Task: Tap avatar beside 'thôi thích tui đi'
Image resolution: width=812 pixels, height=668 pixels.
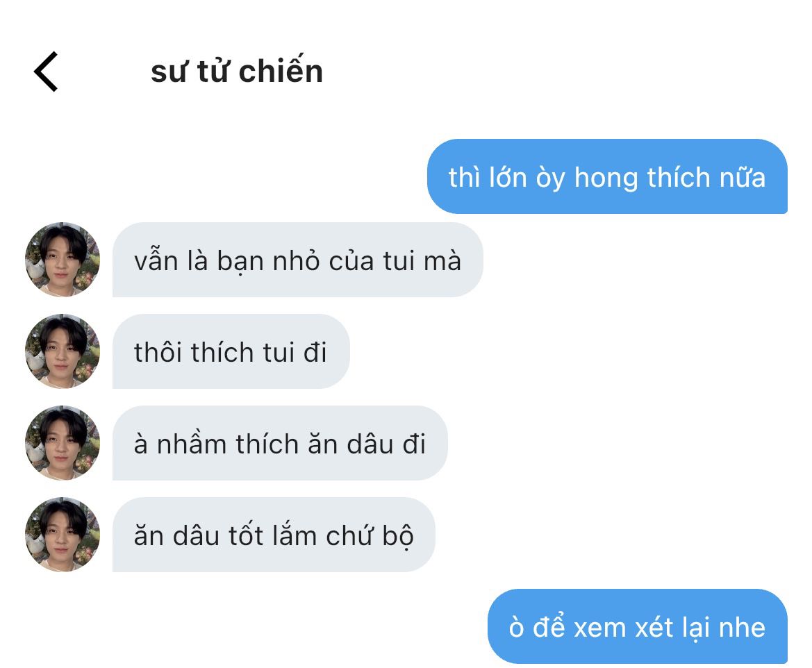Action: tap(63, 351)
